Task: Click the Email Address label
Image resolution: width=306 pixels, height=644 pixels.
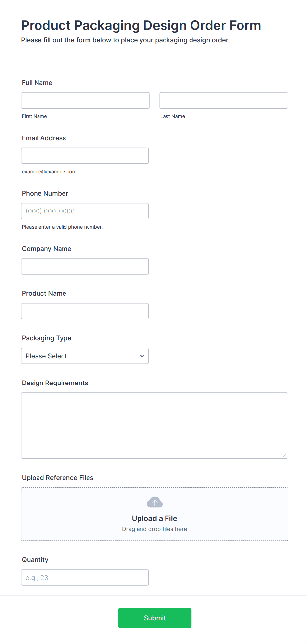Action: pyautogui.click(x=44, y=138)
